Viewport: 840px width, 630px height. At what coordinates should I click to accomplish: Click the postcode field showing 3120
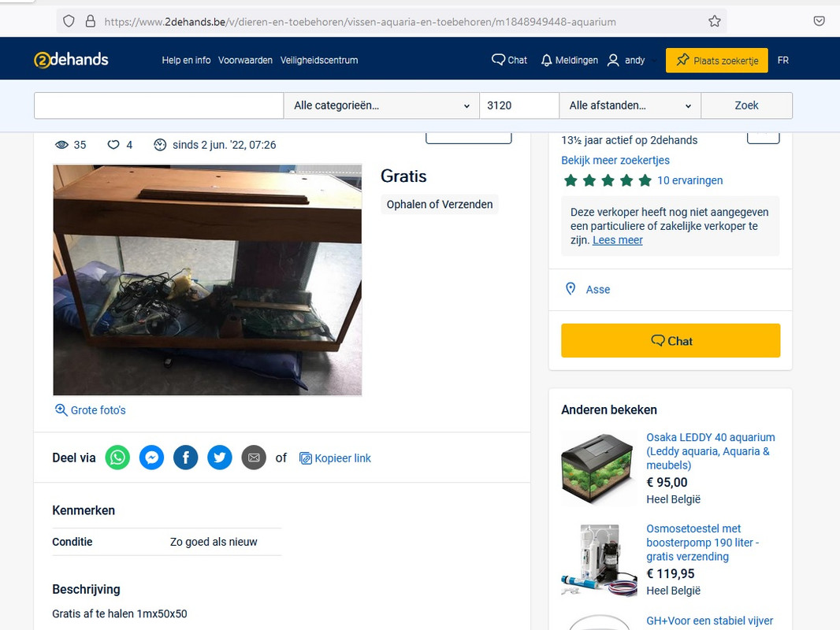click(x=519, y=106)
